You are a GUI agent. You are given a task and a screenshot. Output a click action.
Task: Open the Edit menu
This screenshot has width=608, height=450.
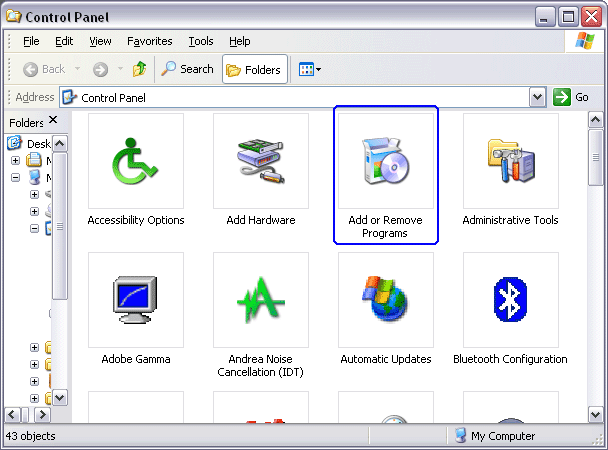click(x=64, y=41)
